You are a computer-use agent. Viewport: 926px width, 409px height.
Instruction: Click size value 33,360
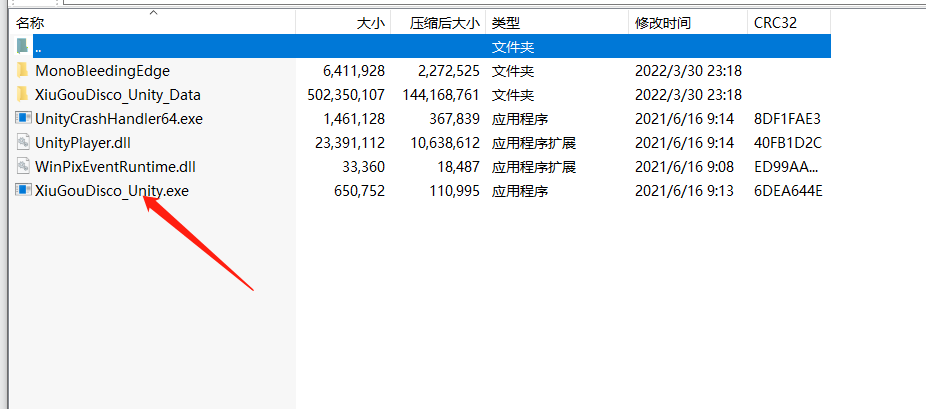coord(363,167)
